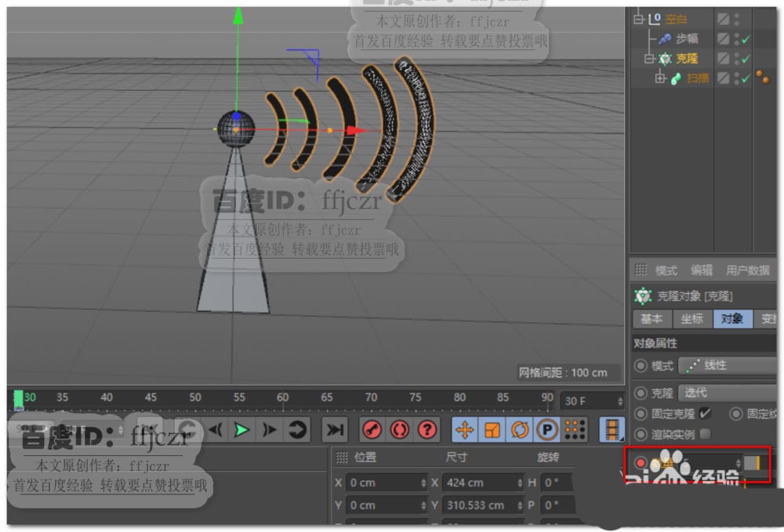Open the 模式 dropdown showing 线性

[728, 366]
